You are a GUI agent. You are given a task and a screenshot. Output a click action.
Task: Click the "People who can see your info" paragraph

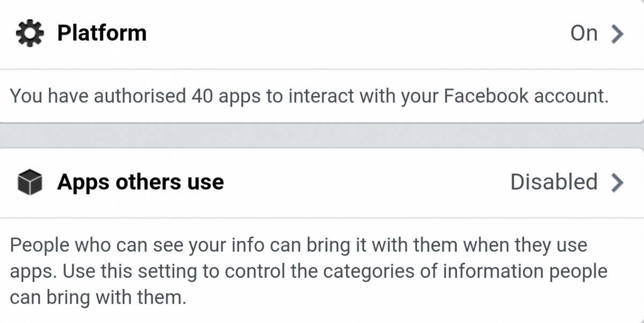pyautogui.click(x=298, y=245)
